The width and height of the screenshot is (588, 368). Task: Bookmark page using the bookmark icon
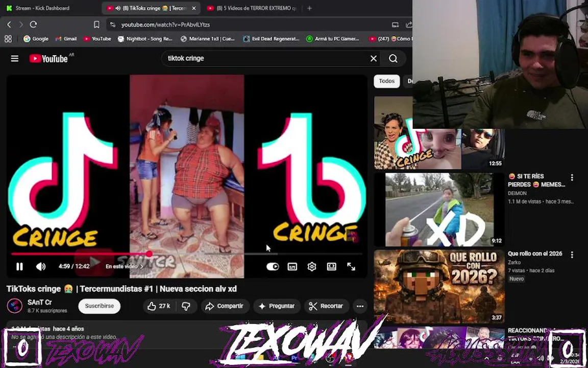[97, 25]
